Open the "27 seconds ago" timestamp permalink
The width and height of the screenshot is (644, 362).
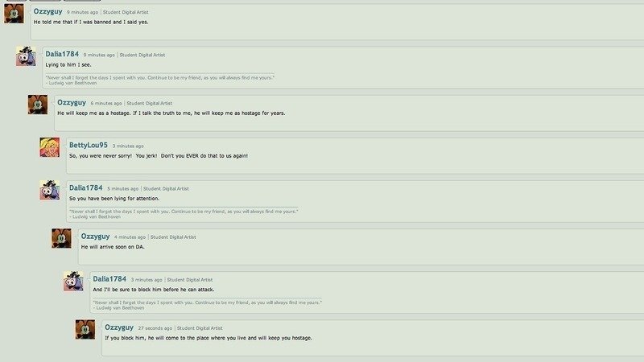coord(155,328)
